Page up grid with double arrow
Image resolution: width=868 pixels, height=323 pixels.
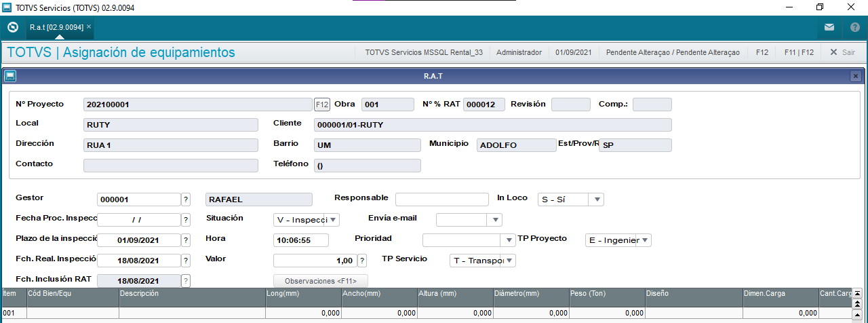pos(857,303)
